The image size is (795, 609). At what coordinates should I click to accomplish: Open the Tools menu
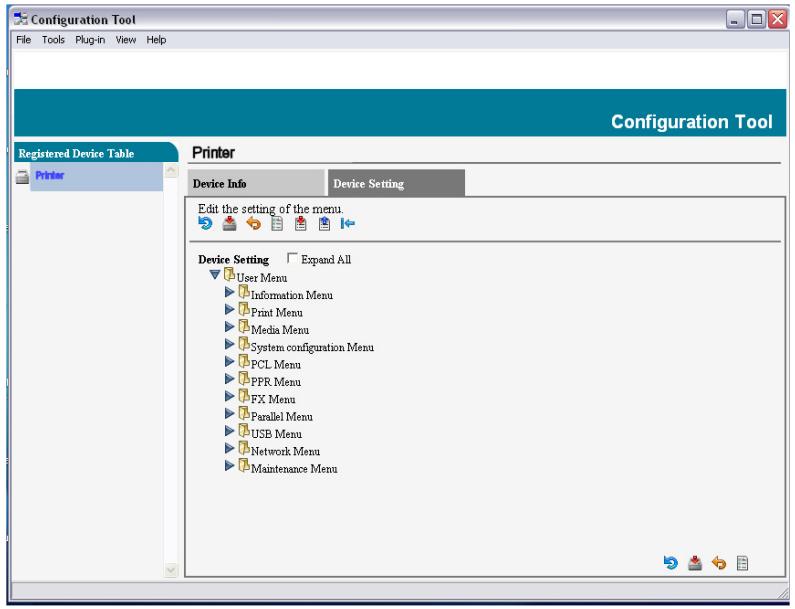coord(53,40)
